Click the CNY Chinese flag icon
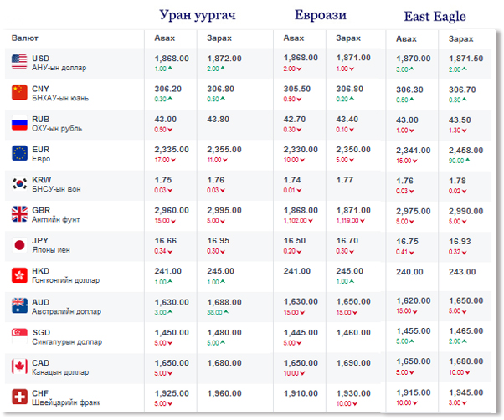The image size is (504, 420). (x=18, y=92)
